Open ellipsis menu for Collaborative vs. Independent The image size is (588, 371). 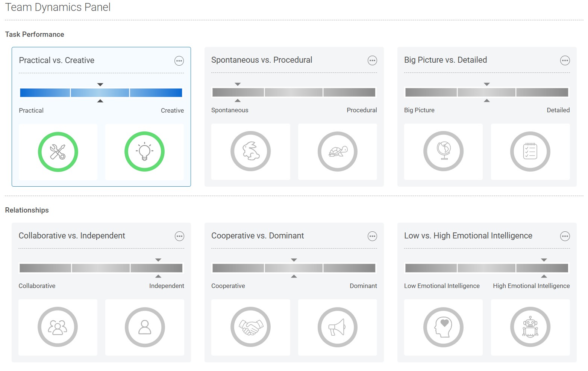pyautogui.click(x=179, y=236)
